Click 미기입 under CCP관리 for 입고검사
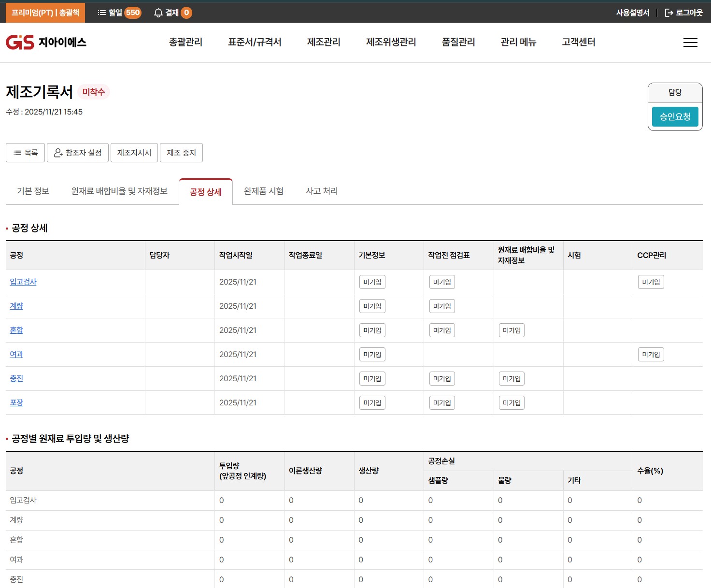Viewport: 711px width, 588px height. point(651,282)
